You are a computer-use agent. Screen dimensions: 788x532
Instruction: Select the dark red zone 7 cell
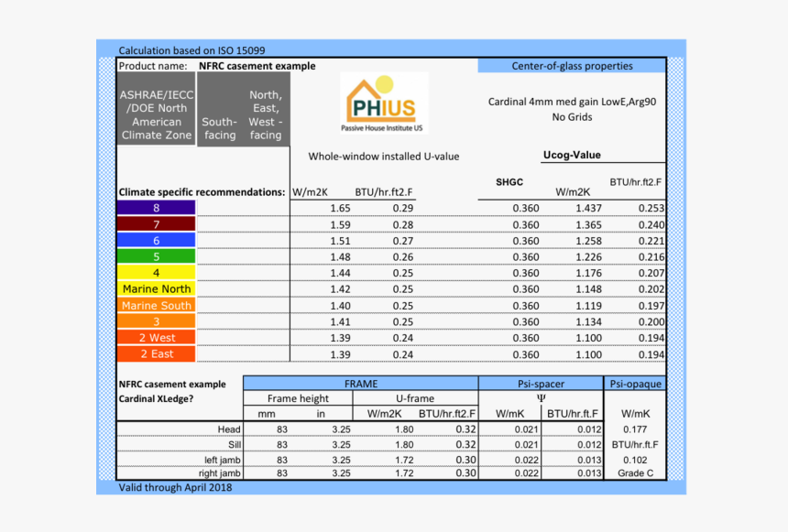tap(157, 224)
